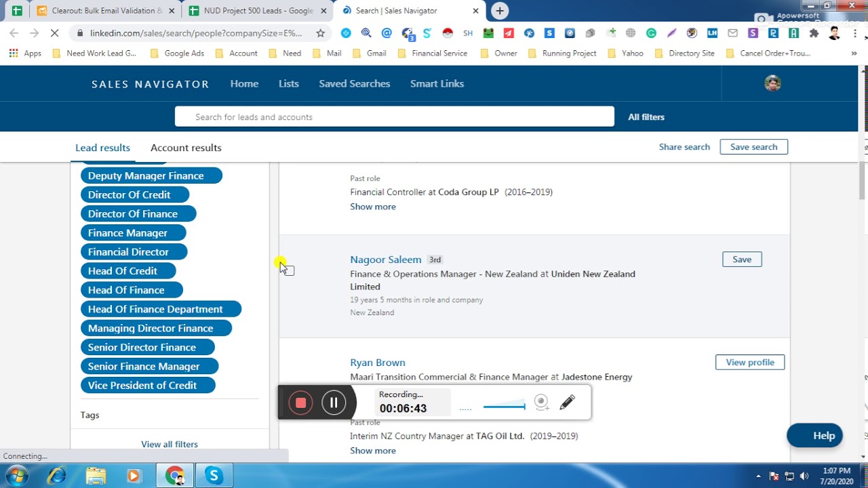
Task: Open Skype from the taskbar
Action: (x=214, y=476)
